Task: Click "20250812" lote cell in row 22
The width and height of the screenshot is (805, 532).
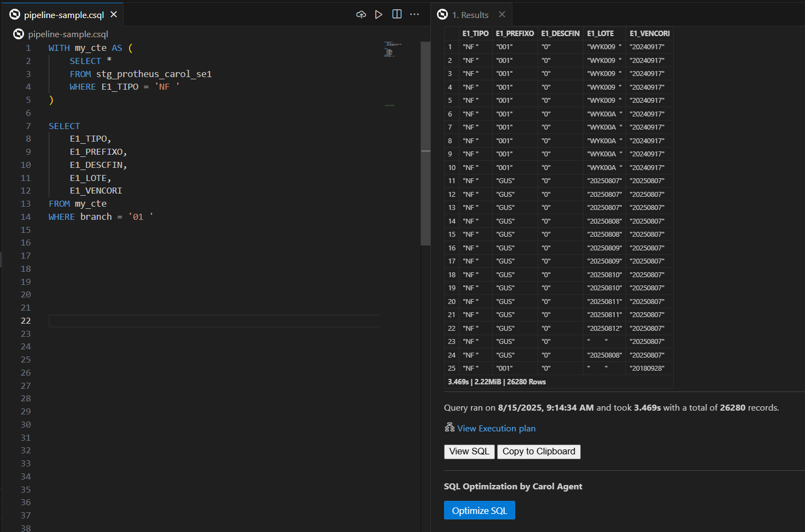Action: tap(604, 329)
